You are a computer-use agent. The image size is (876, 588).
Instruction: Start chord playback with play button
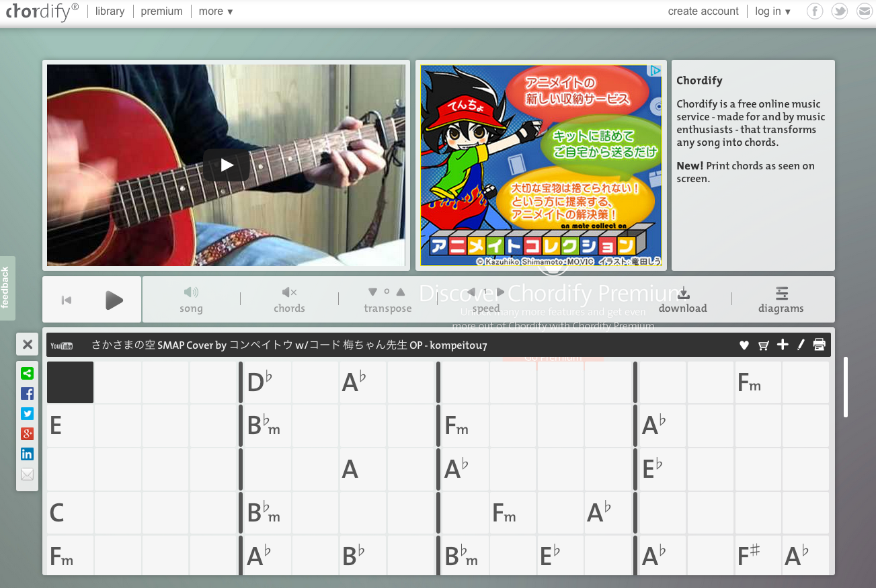coord(114,300)
